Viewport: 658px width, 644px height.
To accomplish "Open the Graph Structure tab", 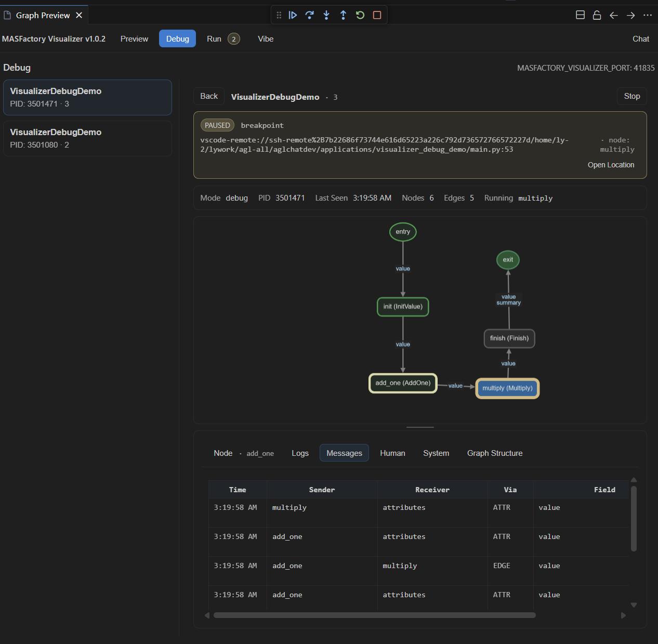I will coord(495,453).
